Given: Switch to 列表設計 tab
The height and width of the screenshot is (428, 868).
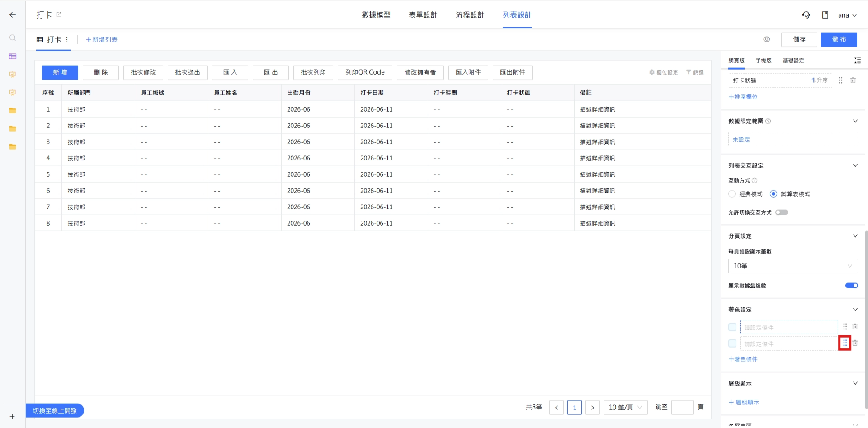Looking at the screenshot, I should tap(517, 15).
